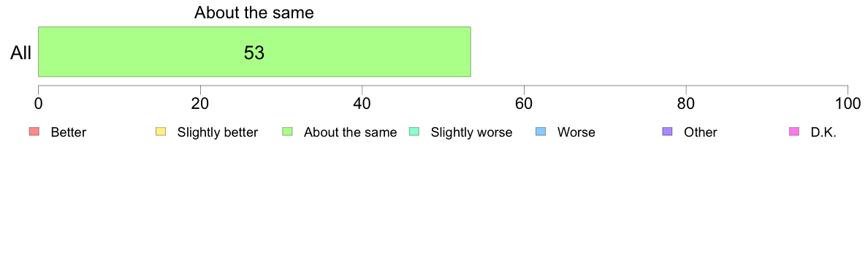Click the 'Better' legend label text
Image resolution: width=868 pixels, height=269 pixels.
click(x=69, y=132)
